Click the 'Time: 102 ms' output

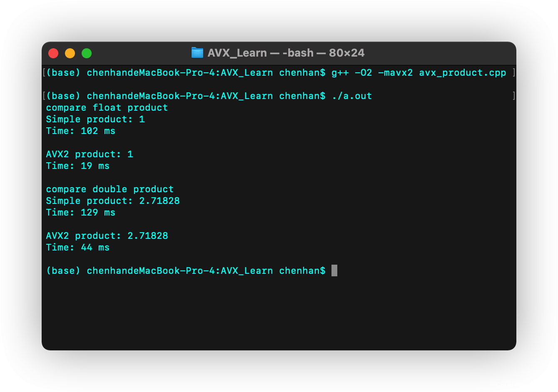(80, 131)
